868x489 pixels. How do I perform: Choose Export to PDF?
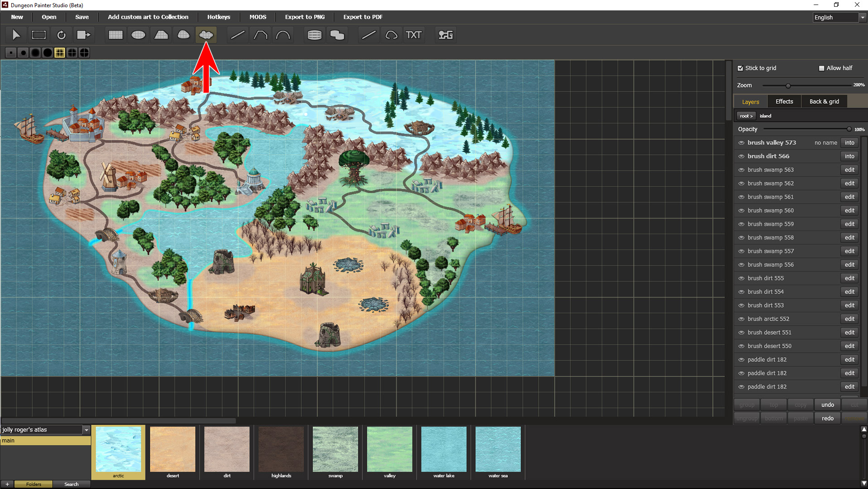[x=363, y=17]
